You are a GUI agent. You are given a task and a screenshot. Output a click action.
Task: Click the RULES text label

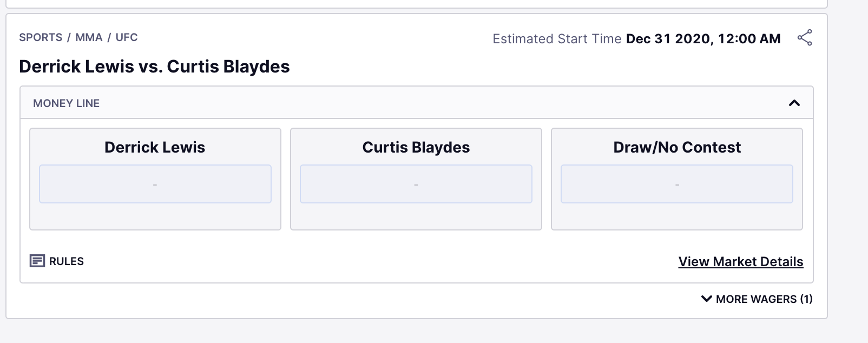point(67,261)
